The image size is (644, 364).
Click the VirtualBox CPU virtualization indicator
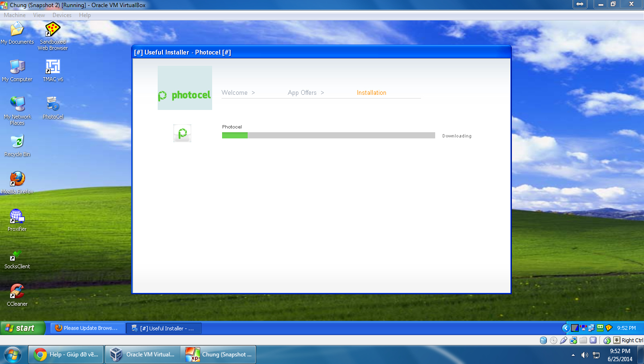(593, 340)
